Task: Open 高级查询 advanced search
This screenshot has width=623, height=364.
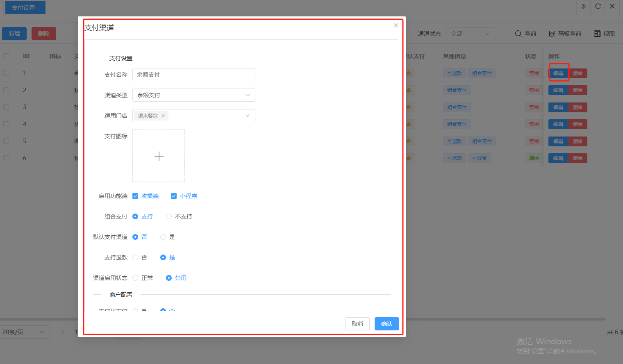Action: 565,34
